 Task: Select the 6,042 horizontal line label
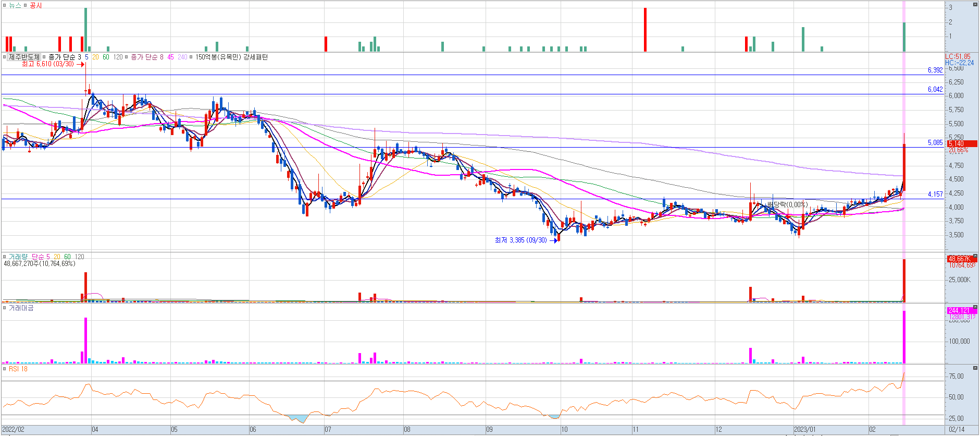[935, 89]
